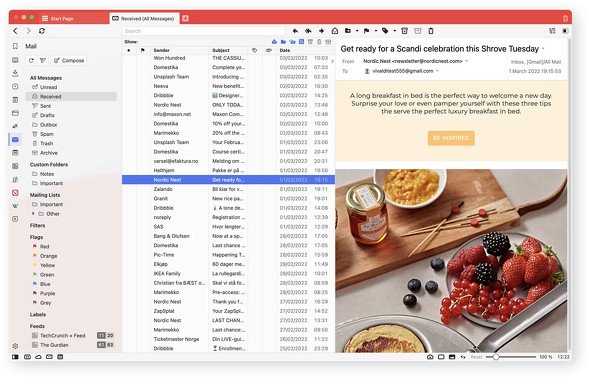Select the Sent folder under All Messages
This screenshot has height=378, width=590.
(46, 106)
